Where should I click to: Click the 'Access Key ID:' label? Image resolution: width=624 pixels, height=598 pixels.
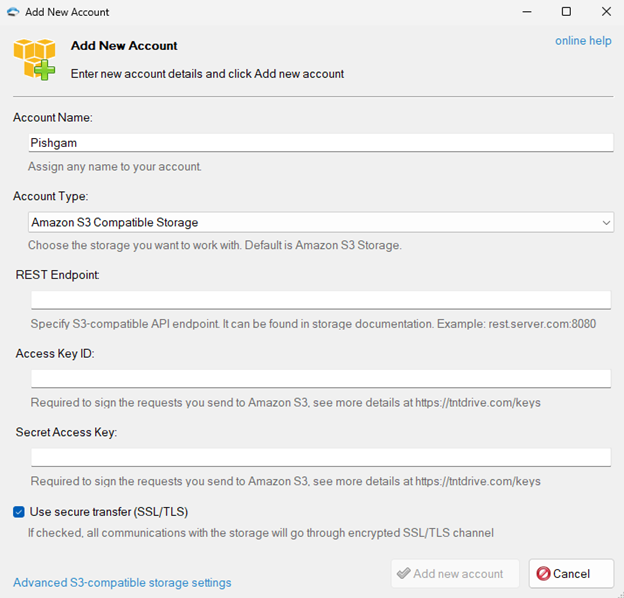[55, 353]
